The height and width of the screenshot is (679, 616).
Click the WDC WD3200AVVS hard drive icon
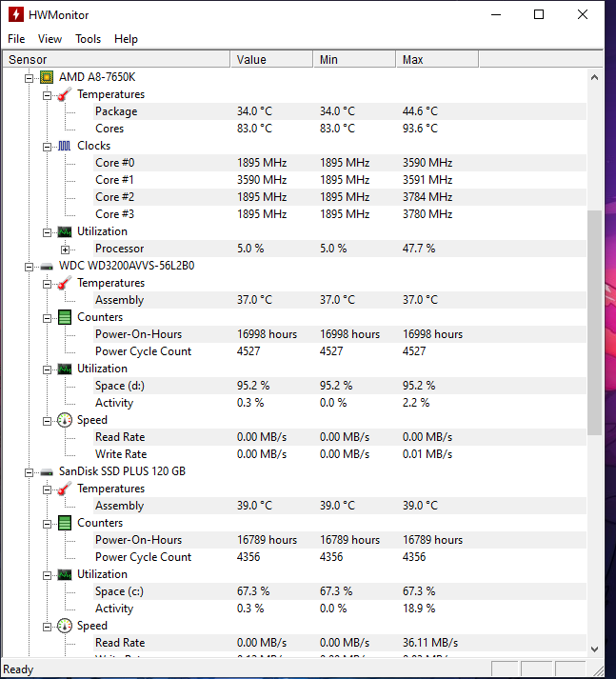coord(47,266)
